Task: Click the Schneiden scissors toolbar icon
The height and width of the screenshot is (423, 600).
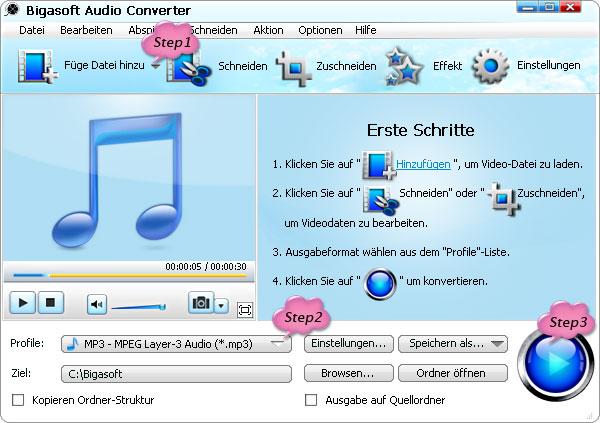Action: [188, 68]
